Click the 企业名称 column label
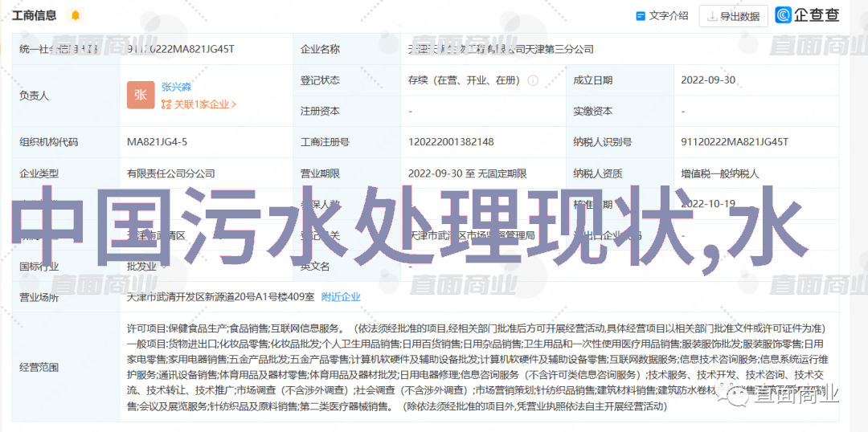The height and width of the screenshot is (432, 868). pos(320,49)
